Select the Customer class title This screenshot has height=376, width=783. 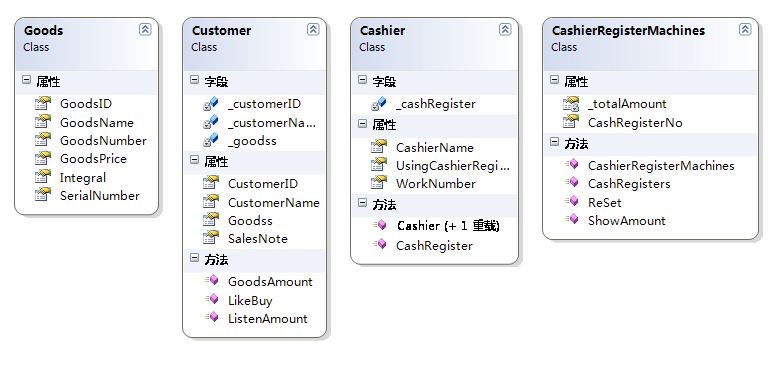coord(221,30)
